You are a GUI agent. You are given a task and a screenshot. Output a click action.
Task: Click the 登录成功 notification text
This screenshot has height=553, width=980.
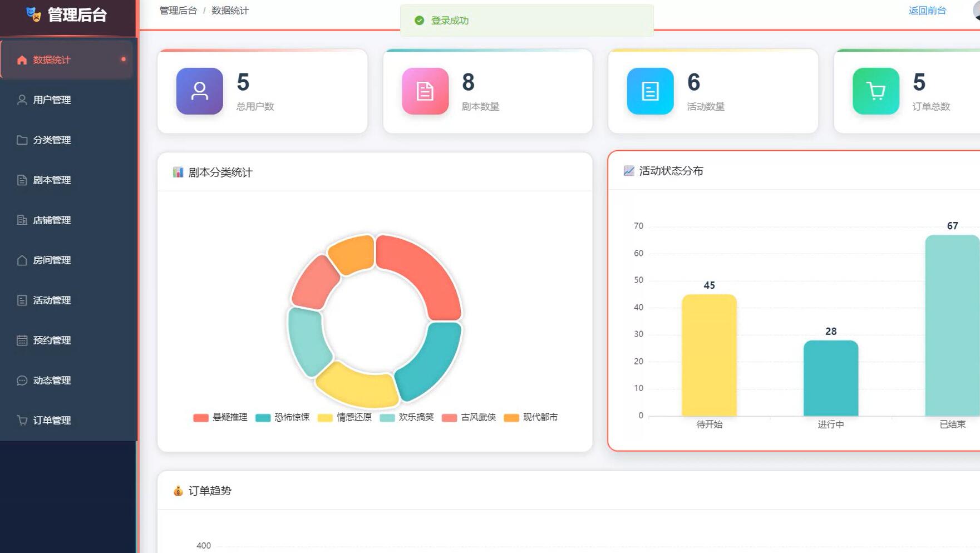(450, 21)
